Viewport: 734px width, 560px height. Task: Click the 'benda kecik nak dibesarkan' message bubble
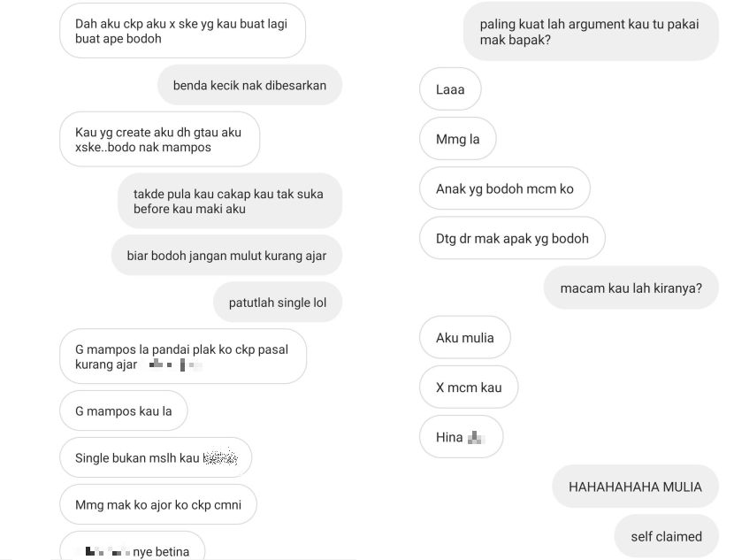point(249,85)
